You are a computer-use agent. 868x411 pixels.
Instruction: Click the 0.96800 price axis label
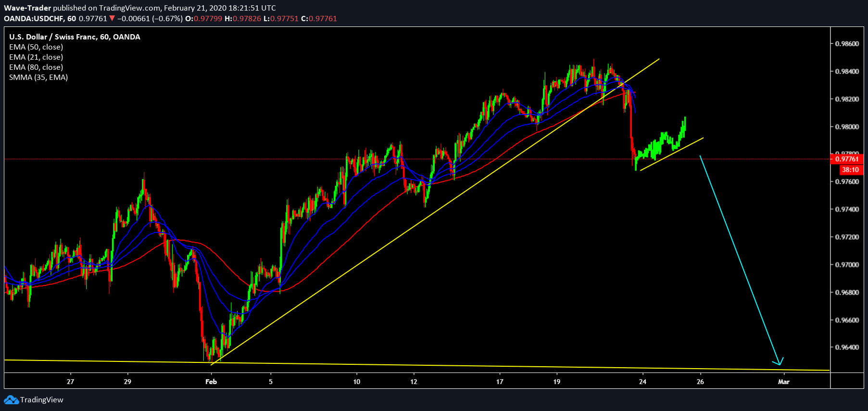click(x=847, y=292)
